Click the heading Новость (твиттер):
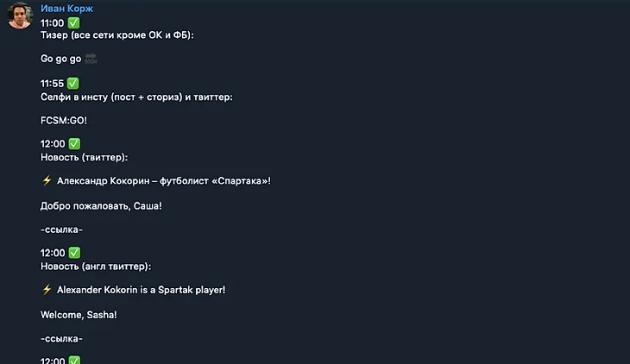The width and height of the screenshot is (630, 364). coord(84,158)
